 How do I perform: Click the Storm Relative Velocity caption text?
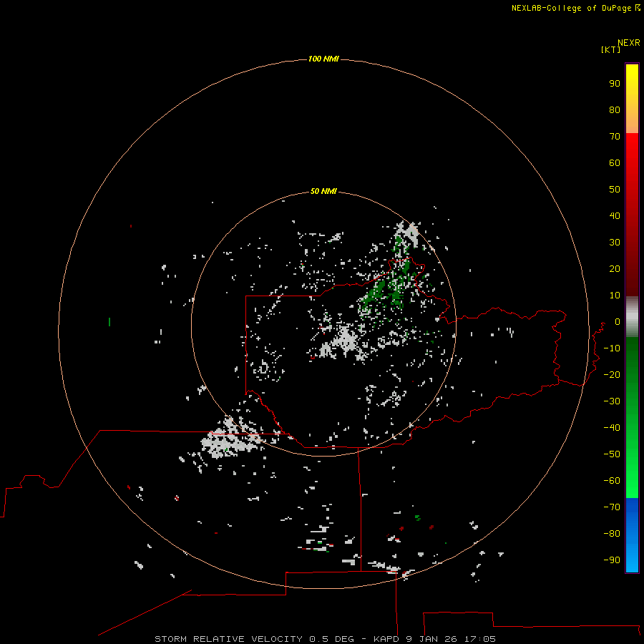[325, 639]
